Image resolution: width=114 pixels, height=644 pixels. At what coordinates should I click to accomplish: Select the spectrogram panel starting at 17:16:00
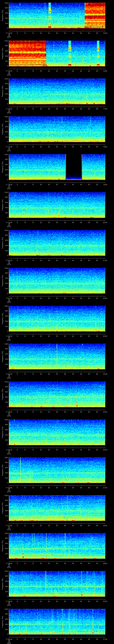tap(57, 91)
